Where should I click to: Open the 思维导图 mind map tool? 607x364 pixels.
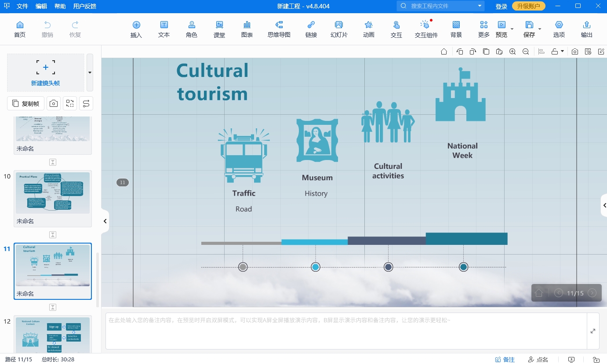click(279, 29)
